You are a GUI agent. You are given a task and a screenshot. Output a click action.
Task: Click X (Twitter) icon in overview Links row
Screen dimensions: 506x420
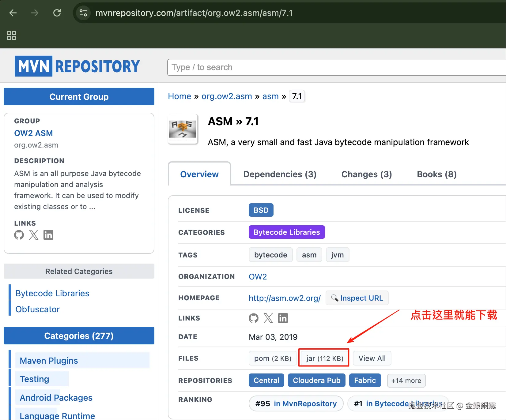268,318
